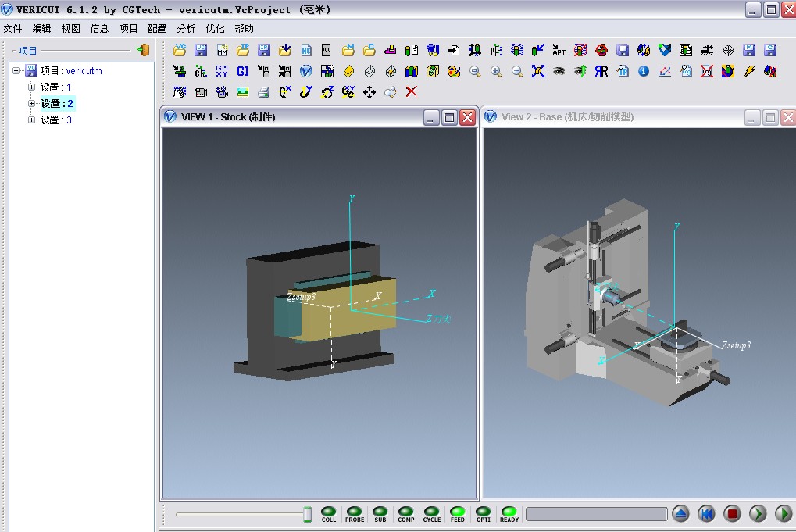Click the yellow lightning bolt icon
This screenshot has height=532, width=796.
point(749,71)
